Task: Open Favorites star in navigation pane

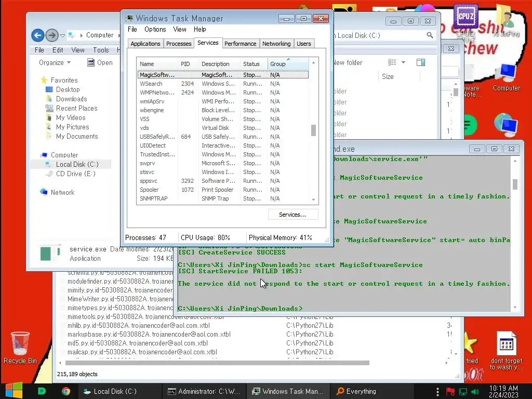Action: coord(44,80)
